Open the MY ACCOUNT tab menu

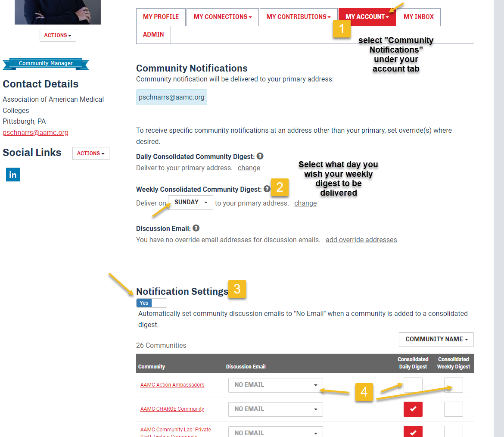[x=367, y=17]
